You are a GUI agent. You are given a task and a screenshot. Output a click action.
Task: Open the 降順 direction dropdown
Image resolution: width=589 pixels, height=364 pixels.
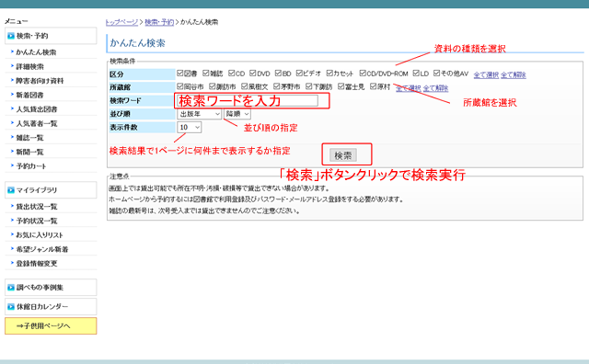237,114
